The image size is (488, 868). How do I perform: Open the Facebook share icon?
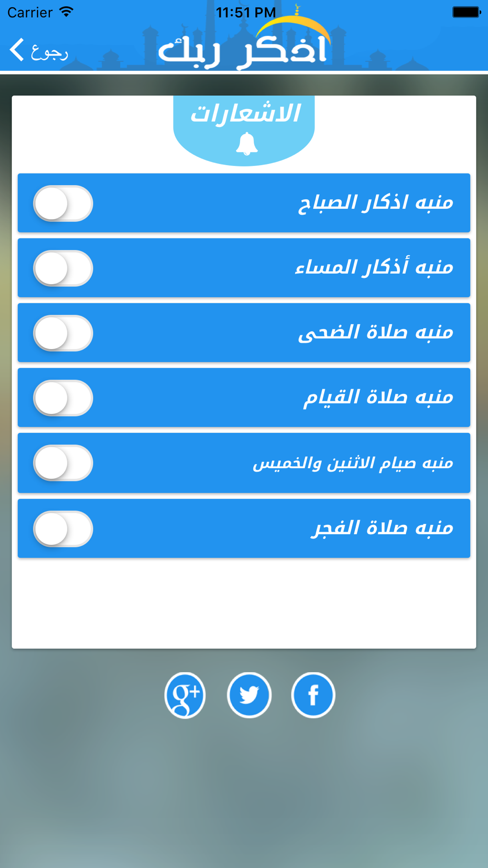(x=313, y=695)
